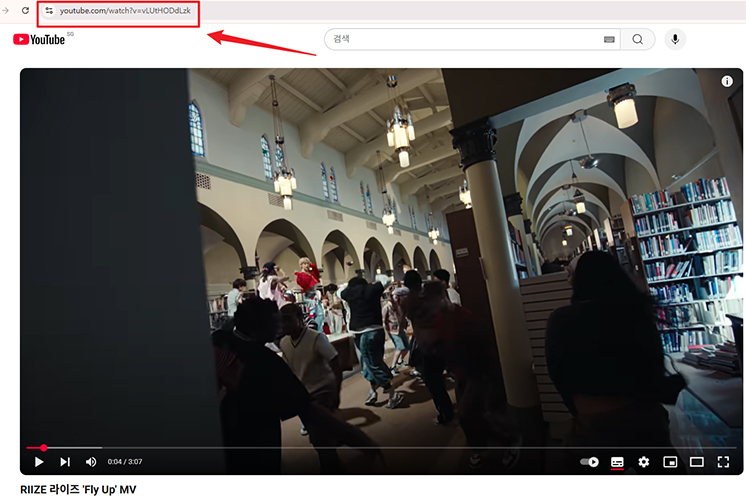Open the video settings gear
Screen dimensions: 746x500
pos(644,462)
